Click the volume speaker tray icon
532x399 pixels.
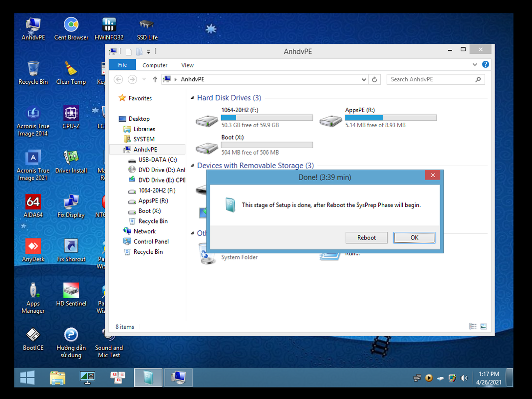pos(464,378)
